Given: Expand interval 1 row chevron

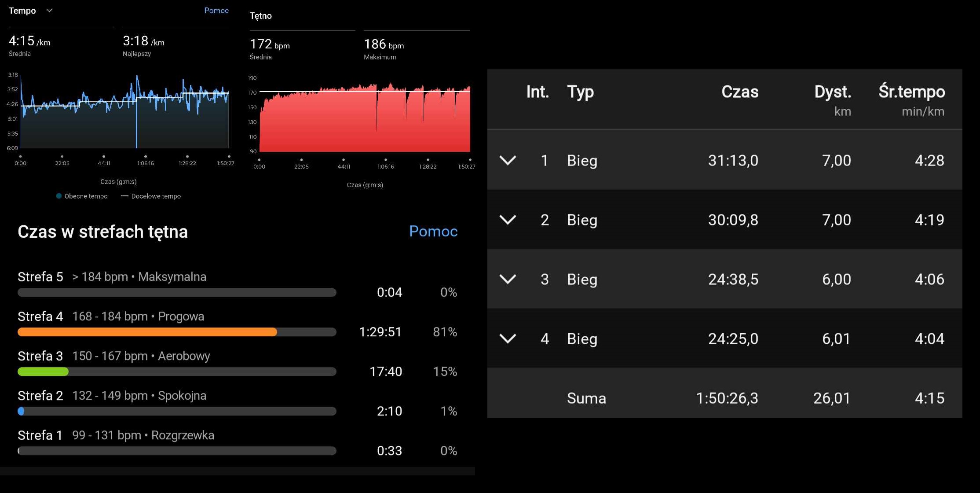Looking at the screenshot, I should click(x=508, y=160).
